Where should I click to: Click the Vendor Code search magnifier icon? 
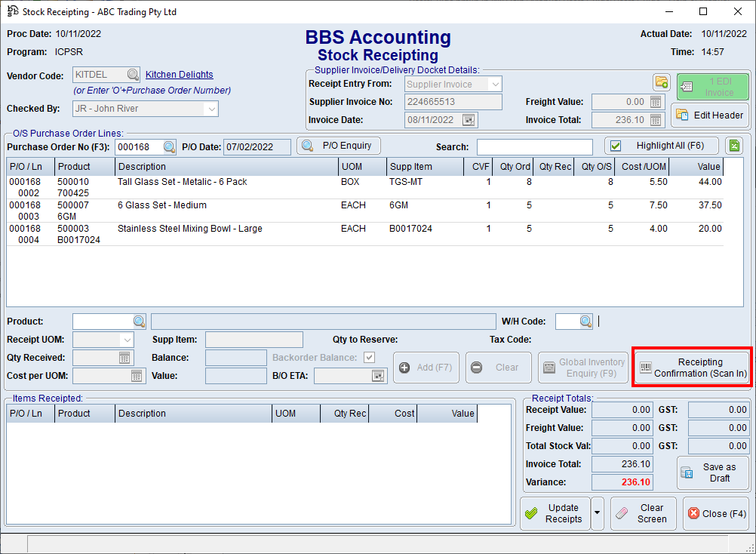tap(133, 75)
